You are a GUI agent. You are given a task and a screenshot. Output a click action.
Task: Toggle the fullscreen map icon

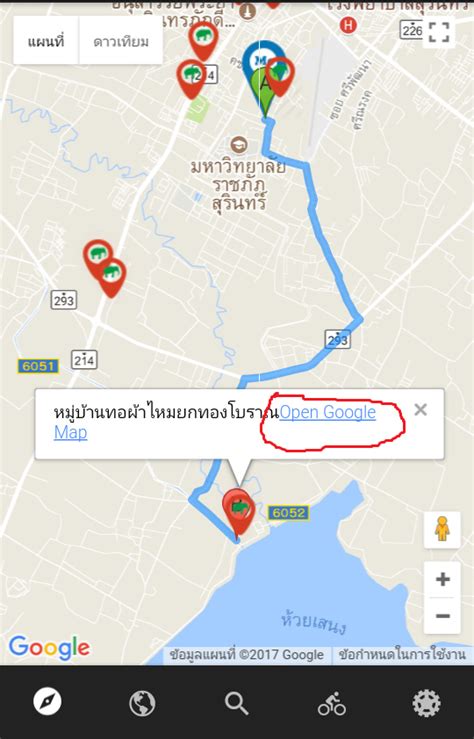(439, 32)
